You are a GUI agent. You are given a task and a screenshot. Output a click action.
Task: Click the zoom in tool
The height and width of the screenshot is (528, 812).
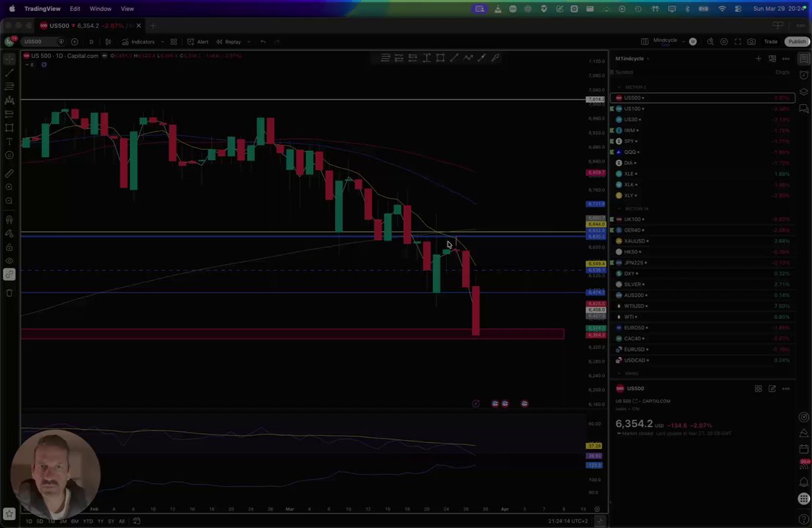point(10,187)
